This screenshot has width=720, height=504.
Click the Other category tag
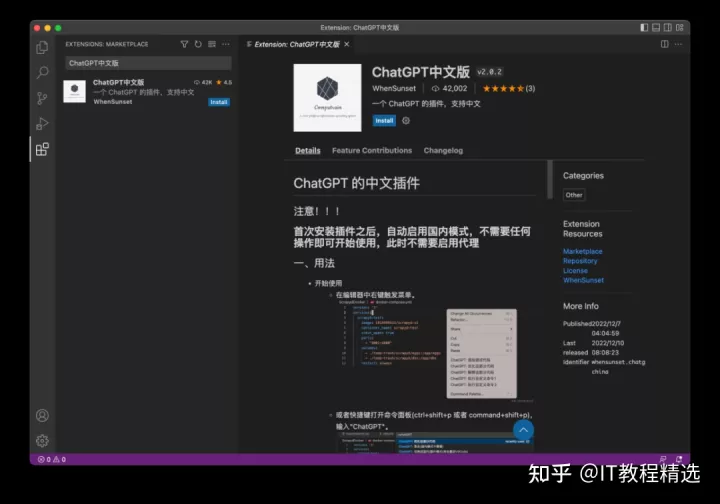coord(574,195)
